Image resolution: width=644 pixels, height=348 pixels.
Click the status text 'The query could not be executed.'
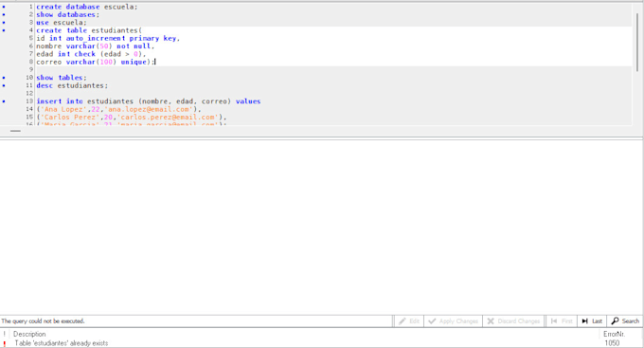(x=43, y=321)
